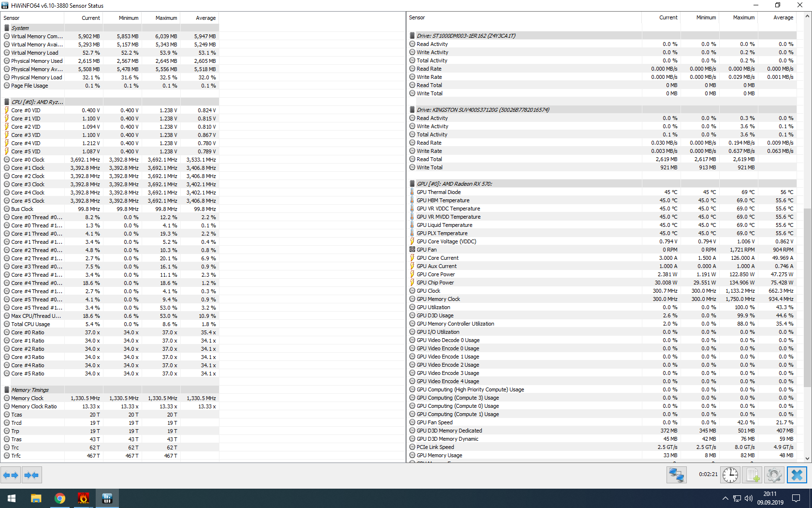This screenshot has width=812, height=508.
Task: Select the Core #3 Clock row
Action: 110,184
